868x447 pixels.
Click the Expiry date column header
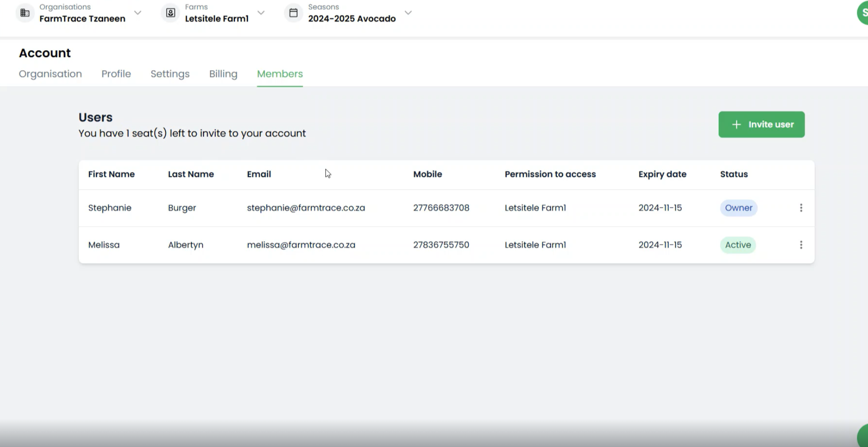point(662,174)
